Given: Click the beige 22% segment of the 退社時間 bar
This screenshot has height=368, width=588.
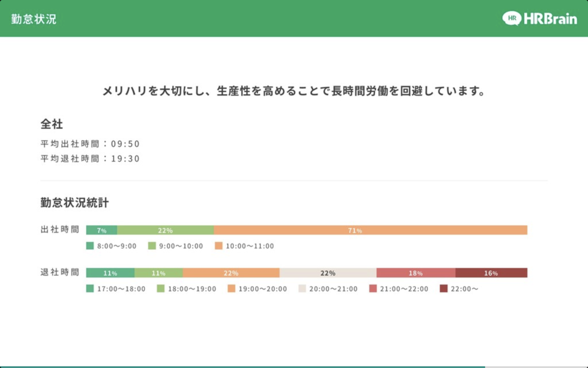Looking at the screenshot, I should [x=328, y=273].
